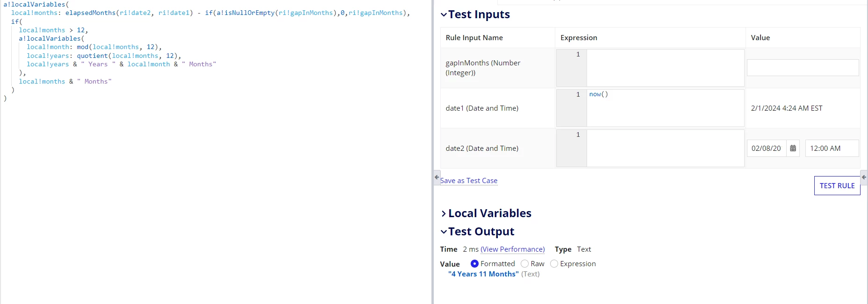868x304 pixels.
Task: Collapse the Test Output section
Action: click(x=444, y=232)
